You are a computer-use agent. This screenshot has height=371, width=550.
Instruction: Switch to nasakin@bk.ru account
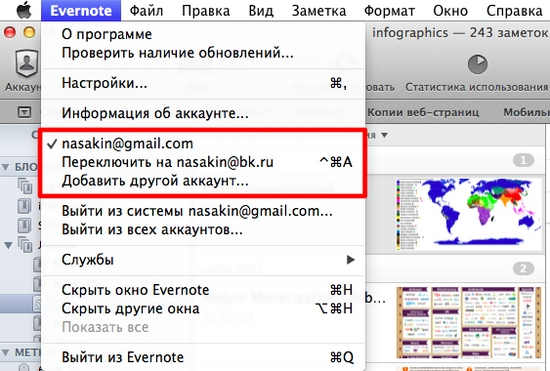click(203, 162)
